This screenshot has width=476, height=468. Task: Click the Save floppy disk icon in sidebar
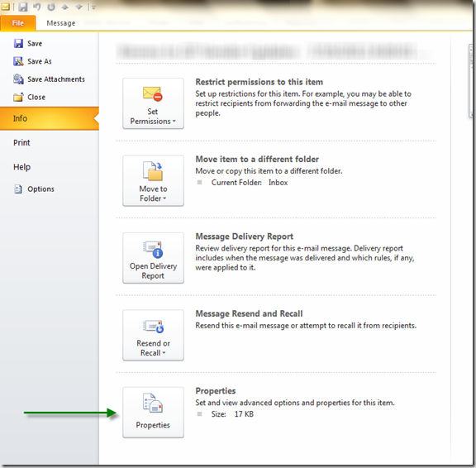click(x=18, y=44)
